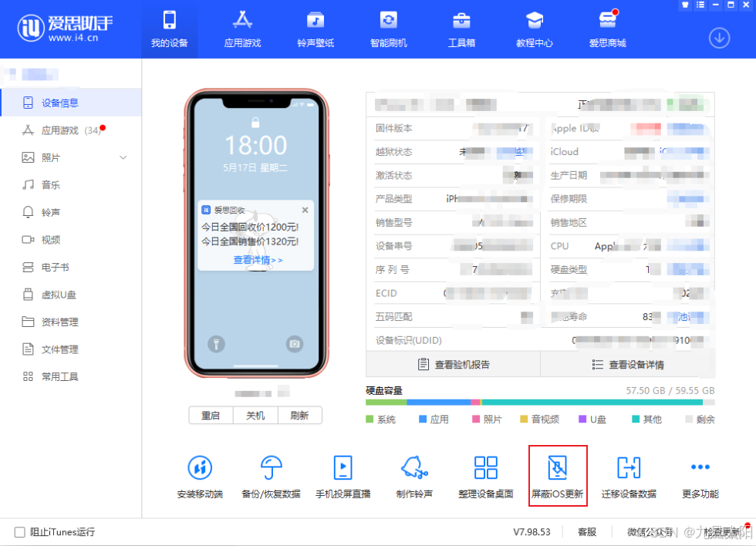756x546 pixels.
Task: Click 越狱状态 row label
Action: 394,152
